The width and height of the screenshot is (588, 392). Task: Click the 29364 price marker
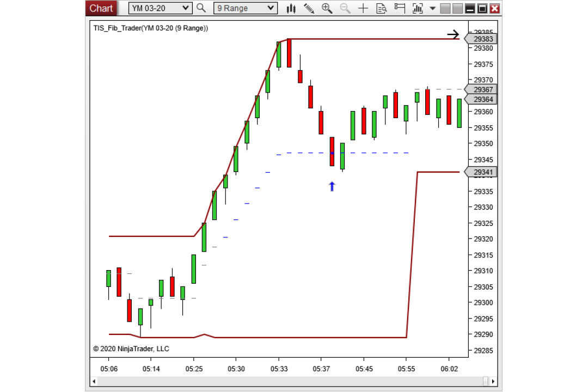[x=481, y=99]
